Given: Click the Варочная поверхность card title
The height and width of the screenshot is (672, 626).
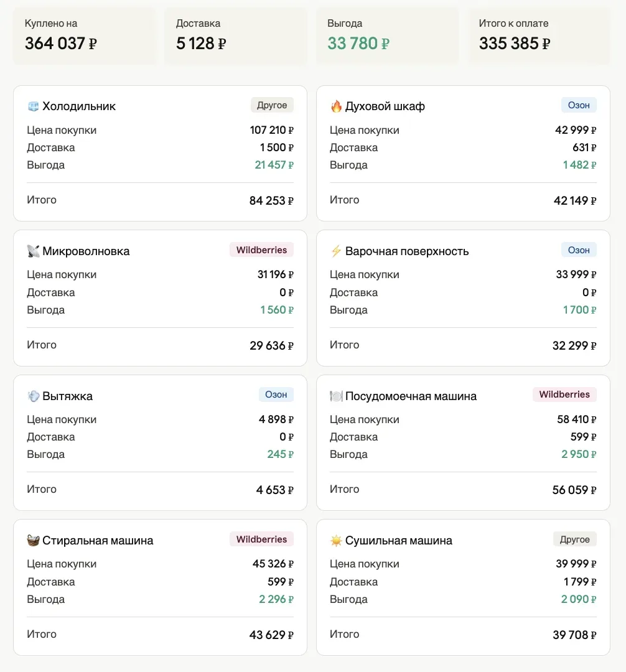Looking at the screenshot, I should click(x=407, y=251).
